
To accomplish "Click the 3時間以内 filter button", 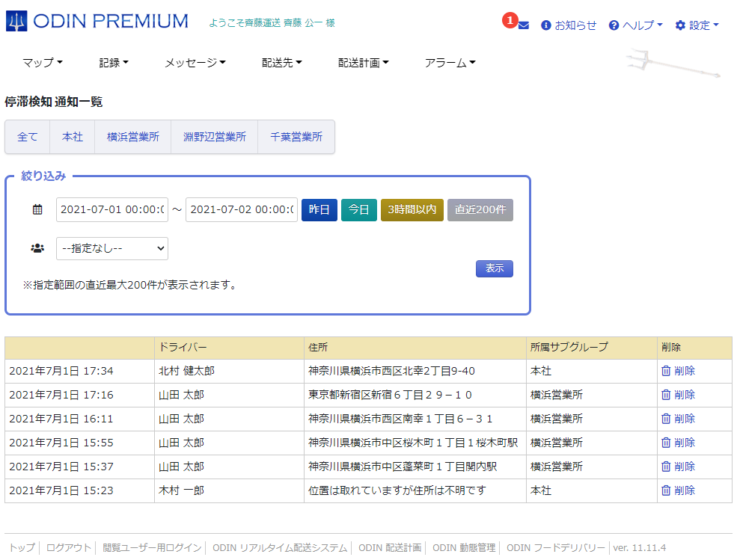I will pyautogui.click(x=412, y=210).
